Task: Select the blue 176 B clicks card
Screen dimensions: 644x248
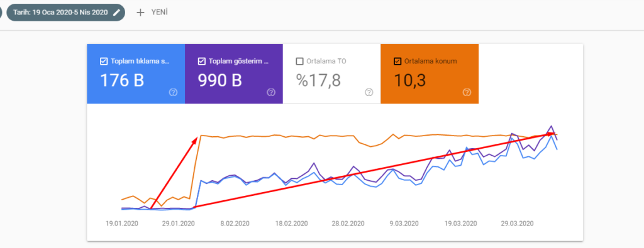Action: coord(136,74)
